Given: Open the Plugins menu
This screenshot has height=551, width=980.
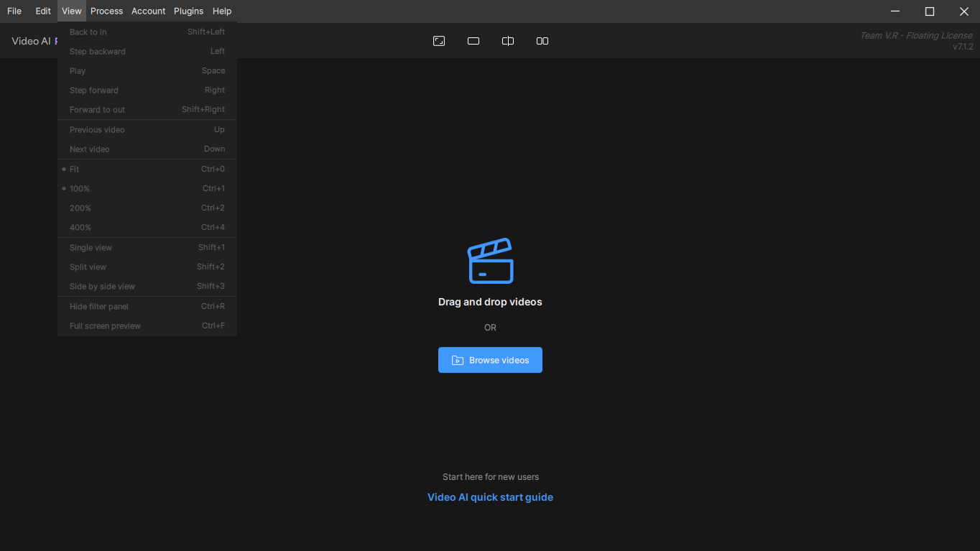Looking at the screenshot, I should click(x=188, y=11).
